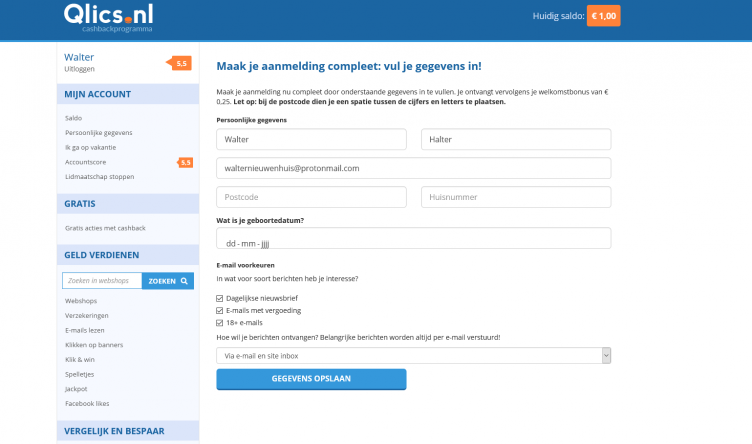Click the 5.5 score badge beside Walter
Screen dimensions: 752x444
click(x=180, y=63)
